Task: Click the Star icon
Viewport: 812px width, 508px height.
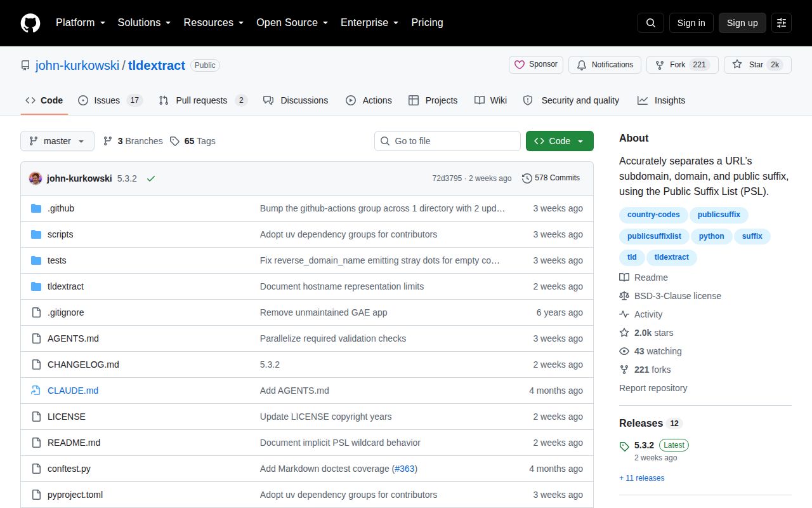Action: point(737,65)
